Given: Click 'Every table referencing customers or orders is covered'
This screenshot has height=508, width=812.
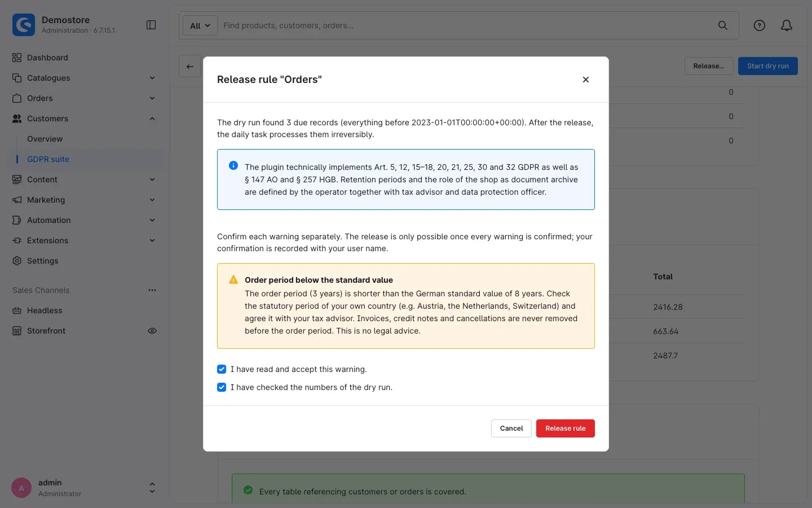Looking at the screenshot, I should (363, 492).
